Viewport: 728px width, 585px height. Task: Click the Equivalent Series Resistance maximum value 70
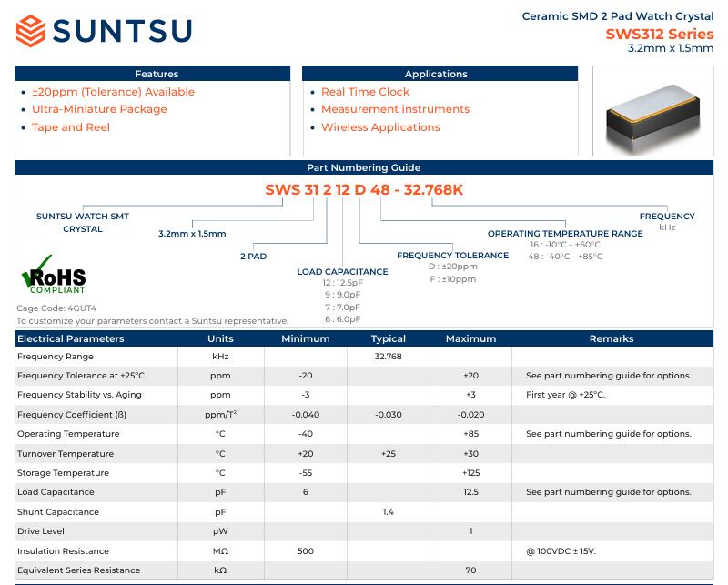[470, 570]
